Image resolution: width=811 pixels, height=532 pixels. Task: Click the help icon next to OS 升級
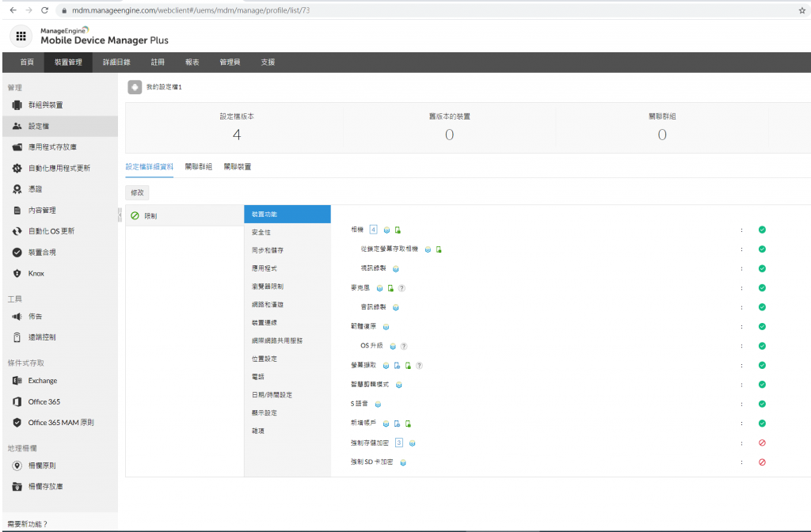pyautogui.click(x=404, y=346)
